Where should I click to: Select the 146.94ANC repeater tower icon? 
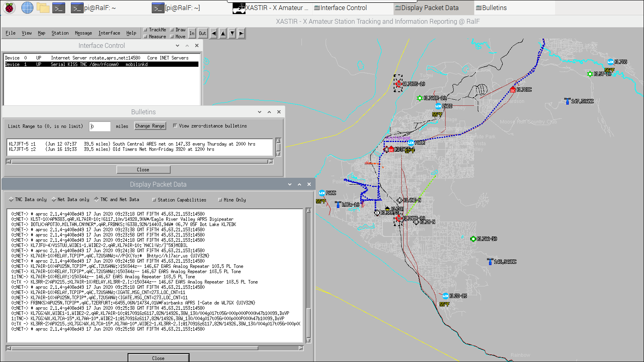point(490,262)
